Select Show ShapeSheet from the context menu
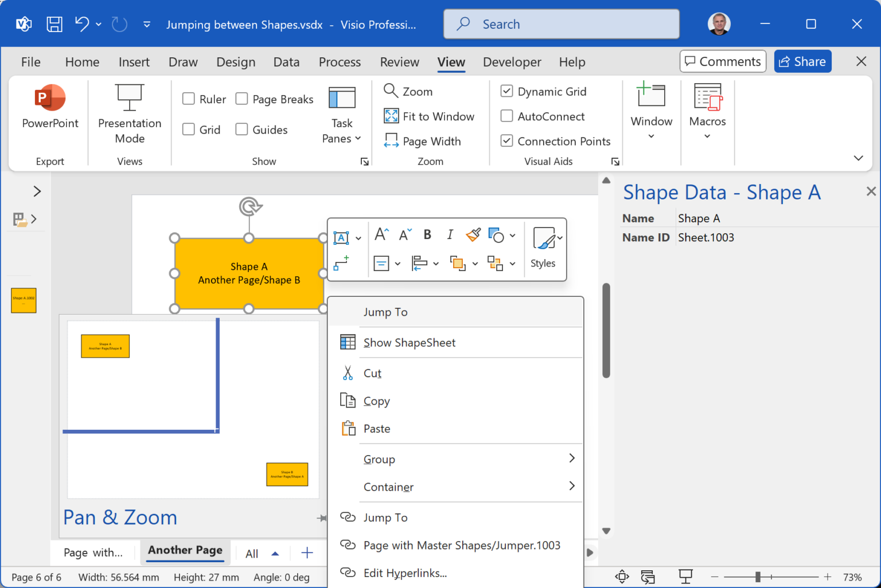 click(x=409, y=342)
